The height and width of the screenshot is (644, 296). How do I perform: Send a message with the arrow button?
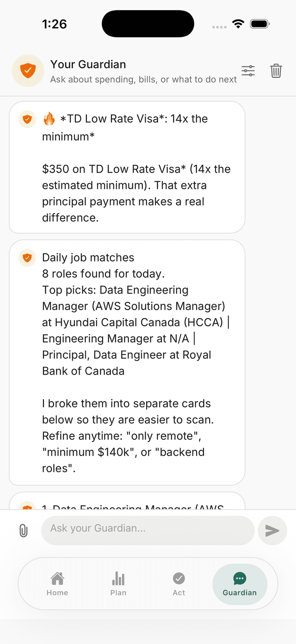(x=272, y=531)
